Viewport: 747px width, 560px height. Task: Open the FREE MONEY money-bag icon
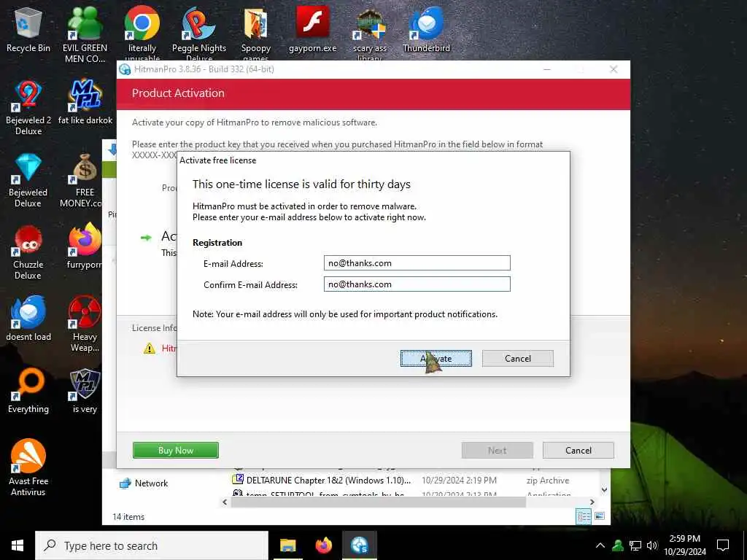pos(85,180)
